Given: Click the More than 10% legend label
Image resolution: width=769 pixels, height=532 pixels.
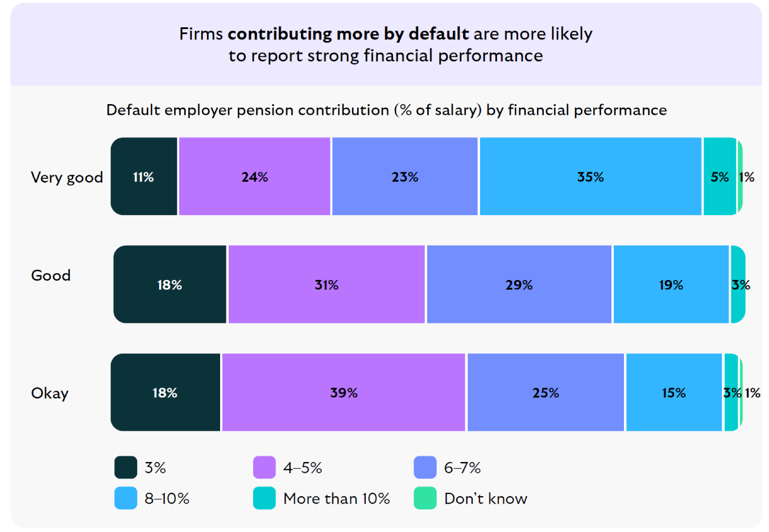Looking at the screenshot, I should [x=337, y=499].
